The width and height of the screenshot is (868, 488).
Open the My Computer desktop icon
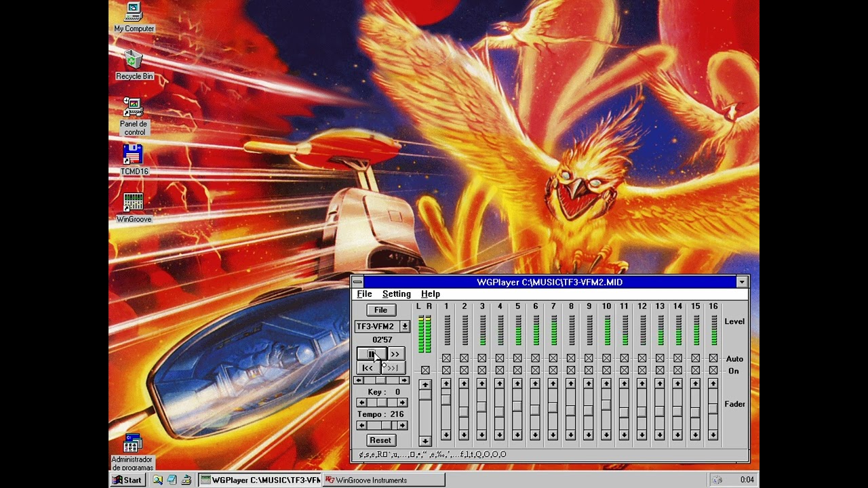pos(134,18)
